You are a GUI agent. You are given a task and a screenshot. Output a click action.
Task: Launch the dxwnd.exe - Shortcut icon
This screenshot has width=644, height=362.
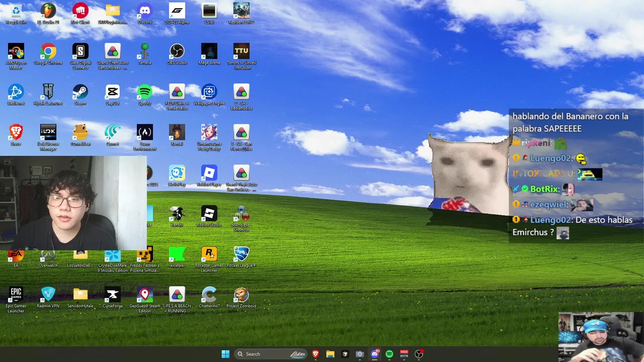point(242,219)
